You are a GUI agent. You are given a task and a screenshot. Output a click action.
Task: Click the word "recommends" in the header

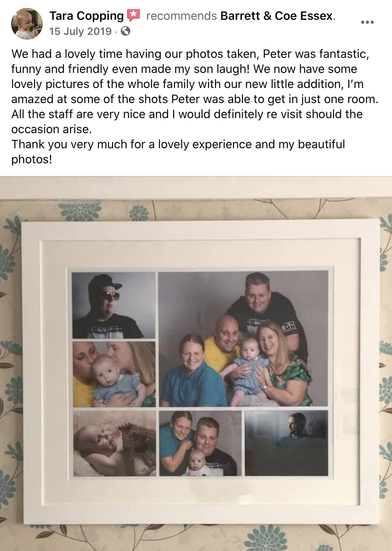point(181,16)
